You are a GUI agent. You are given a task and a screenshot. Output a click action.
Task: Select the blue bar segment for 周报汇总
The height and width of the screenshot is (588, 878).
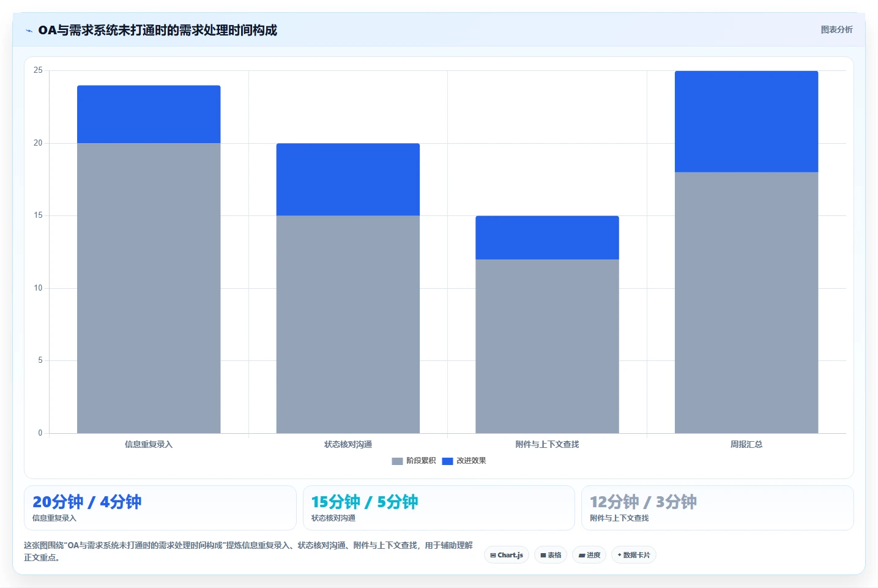click(x=746, y=122)
